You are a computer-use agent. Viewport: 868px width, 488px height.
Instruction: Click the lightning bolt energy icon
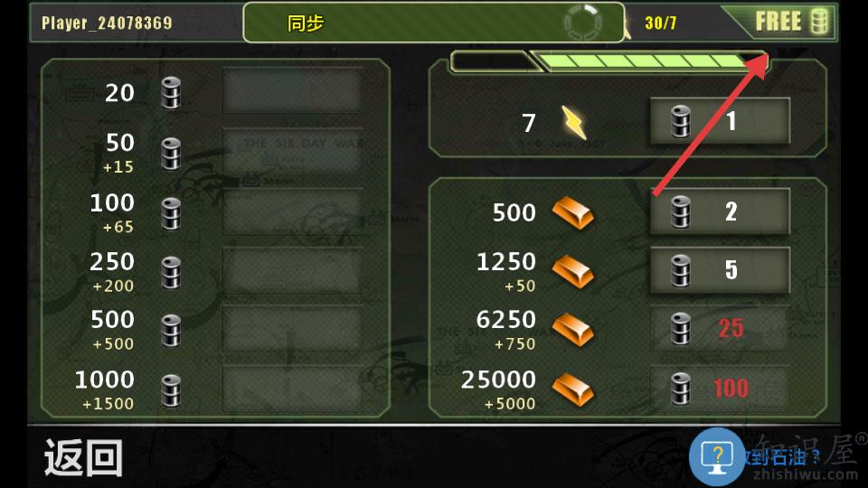[574, 122]
